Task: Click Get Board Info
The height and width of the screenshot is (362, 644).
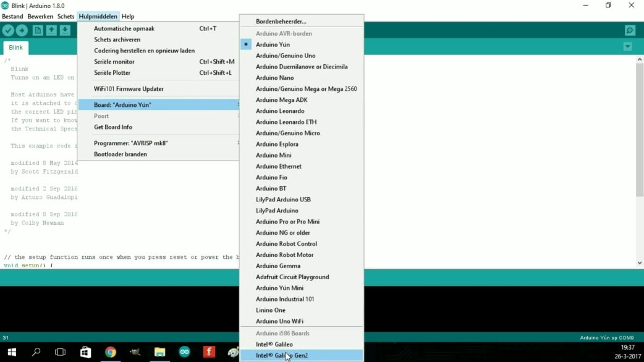Action: tap(159, 127)
